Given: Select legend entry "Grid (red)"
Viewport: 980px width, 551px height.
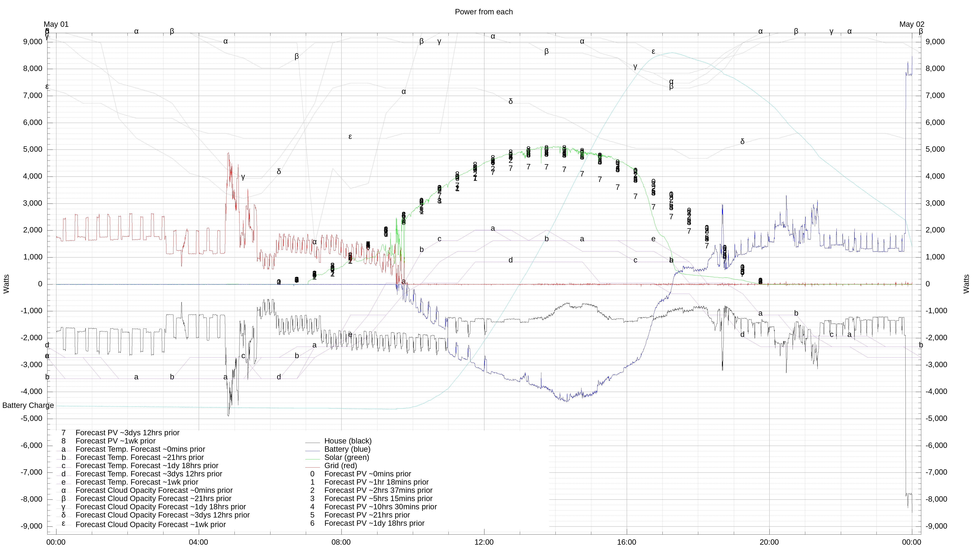Looking at the screenshot, I should (341, 466).
